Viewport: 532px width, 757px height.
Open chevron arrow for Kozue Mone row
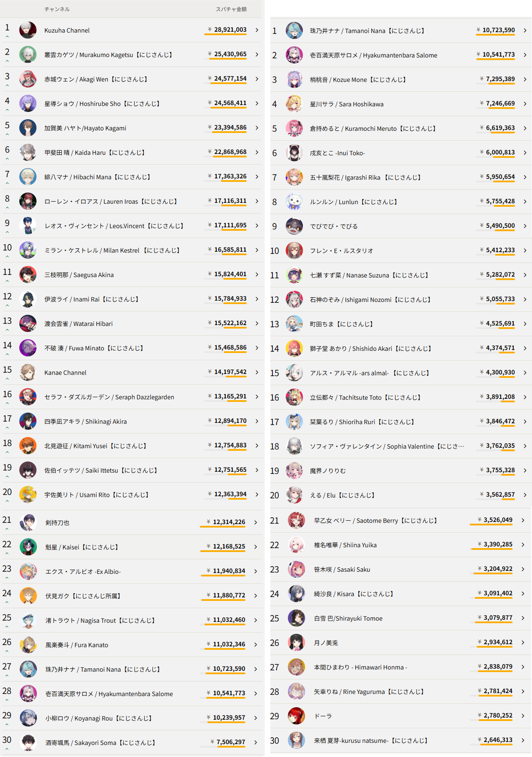pyautogui.click(x=525, y=79)
